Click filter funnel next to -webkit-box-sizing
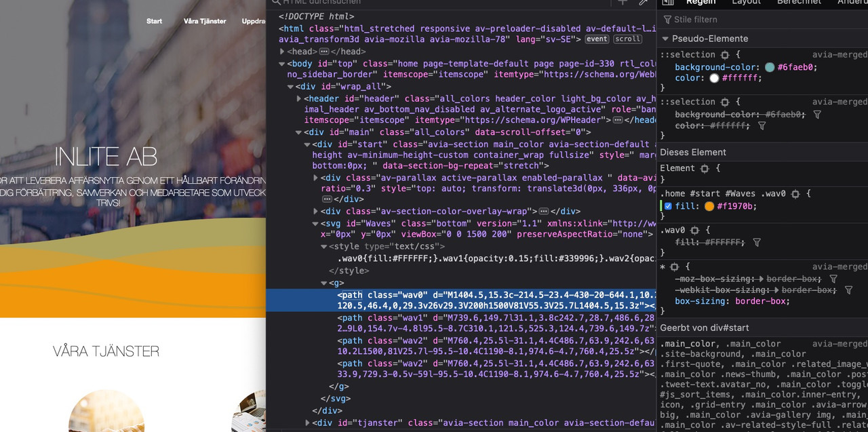 pyautogui.click(x=848, y=290)
